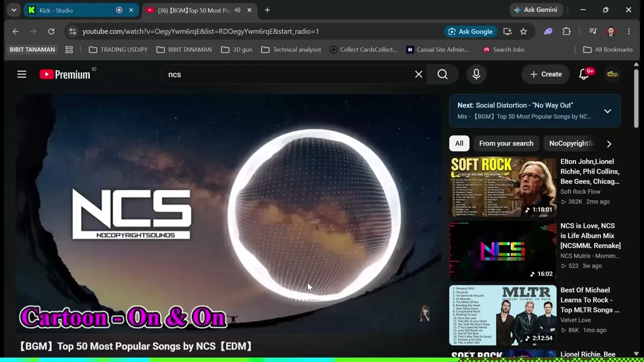Open the Soft Rock video thumbnail
Image resolution: width=644 pixels, height=362 pixels.
click(x=503, y=187)
